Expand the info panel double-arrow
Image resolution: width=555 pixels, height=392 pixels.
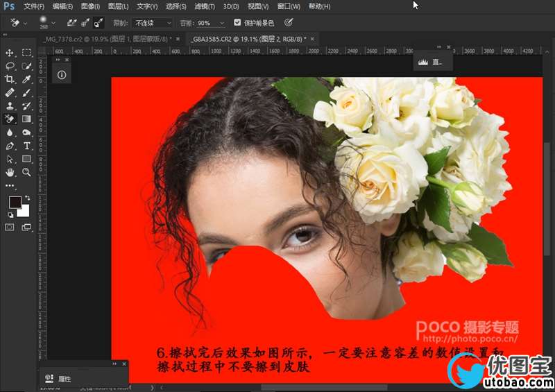[58, 60]
